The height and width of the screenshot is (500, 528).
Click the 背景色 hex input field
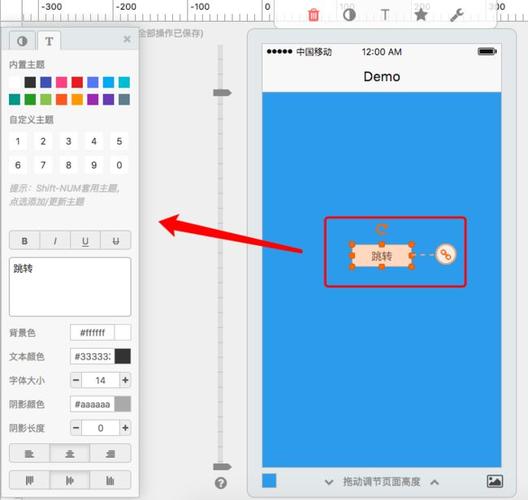(x=92, y=333)
